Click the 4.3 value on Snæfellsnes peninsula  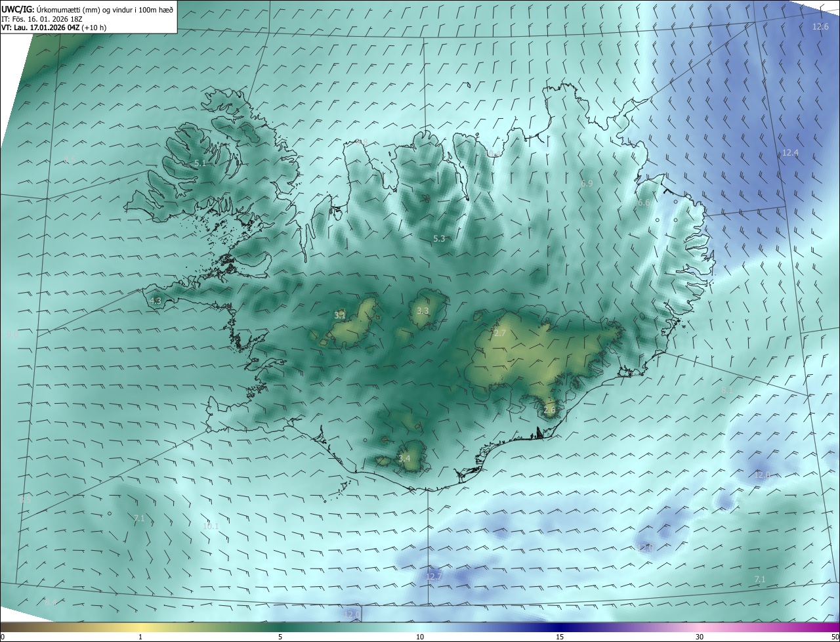click(x=156, y=301)
